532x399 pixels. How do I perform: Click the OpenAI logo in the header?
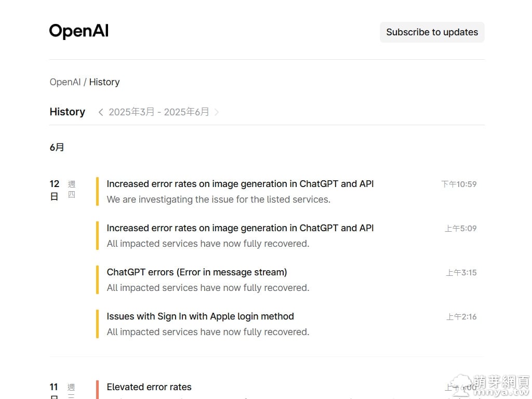[x=79, y=32]
